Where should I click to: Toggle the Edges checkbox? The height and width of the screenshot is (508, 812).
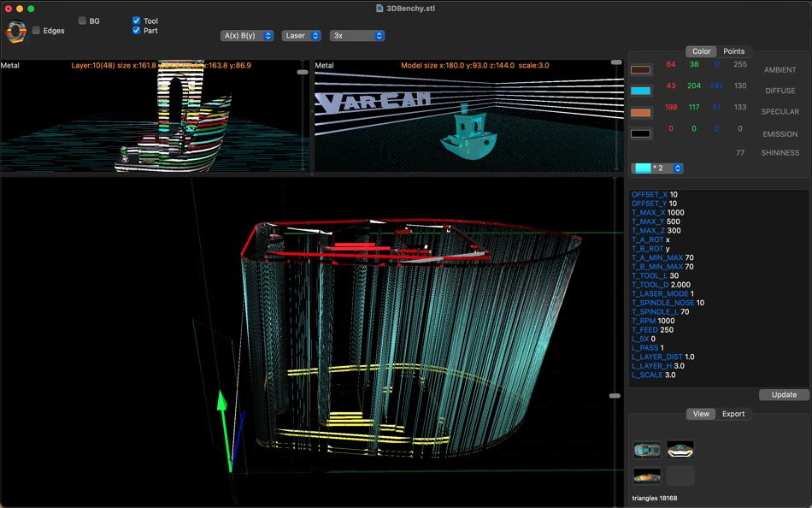pyautogui.click(x=36, y=31)
